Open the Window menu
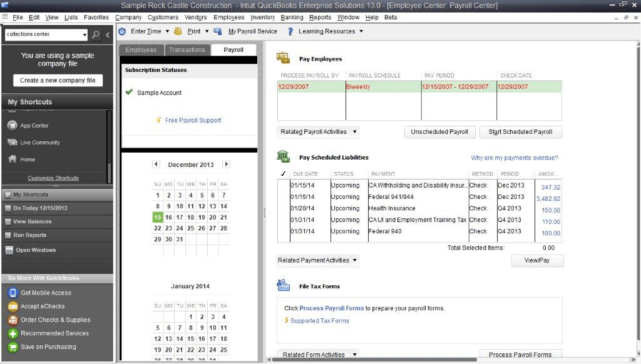This screenshot has height=364, width=641. (348, 18)
